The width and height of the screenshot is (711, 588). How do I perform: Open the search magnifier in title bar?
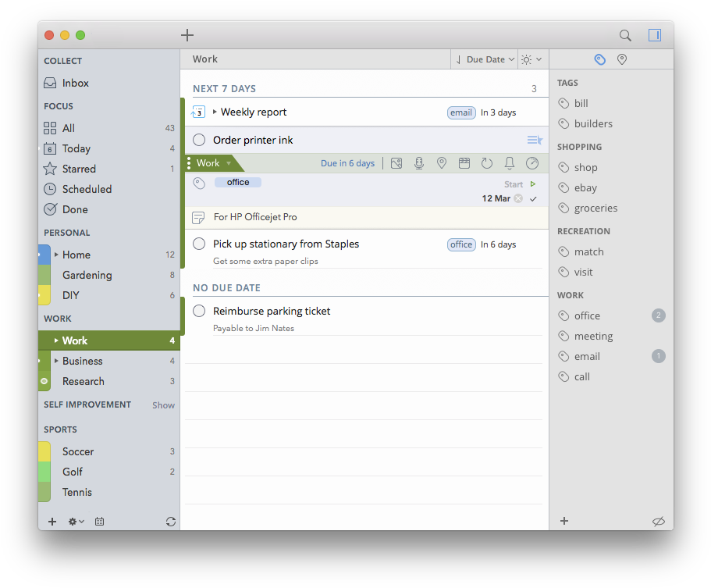coord(625,35)
